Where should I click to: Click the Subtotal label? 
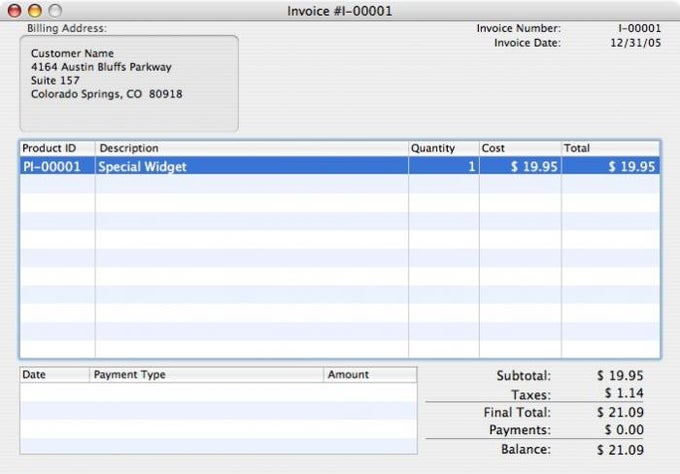(x=523, y=376)
